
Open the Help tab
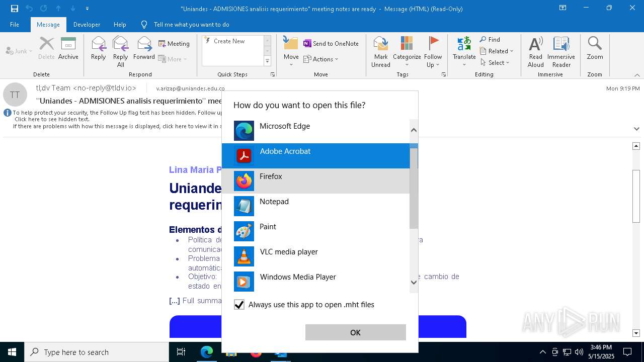120,24
